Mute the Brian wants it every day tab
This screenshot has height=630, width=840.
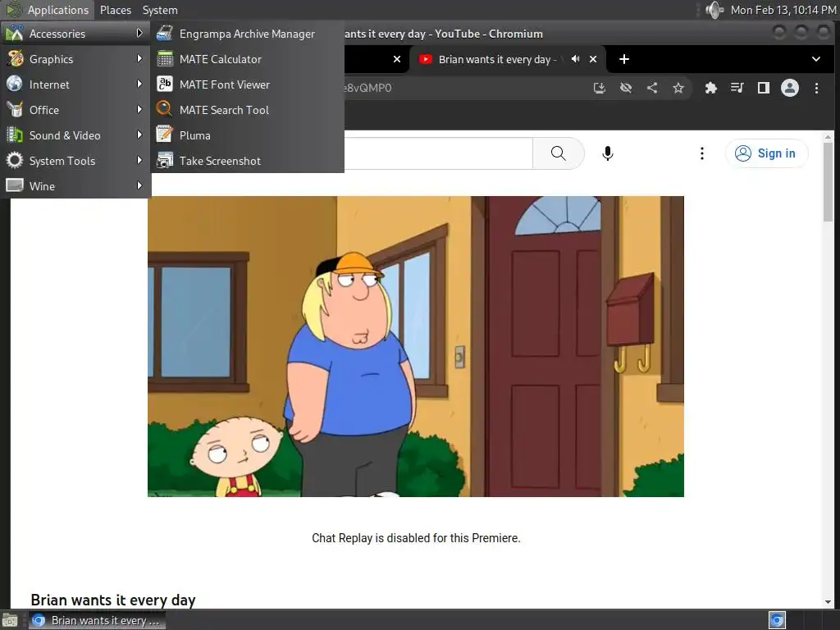point(575,59)
